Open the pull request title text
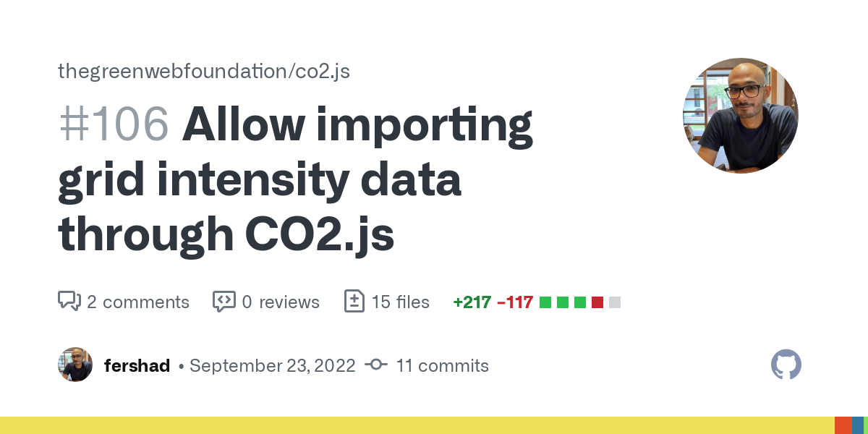 (x=295, y=179)
